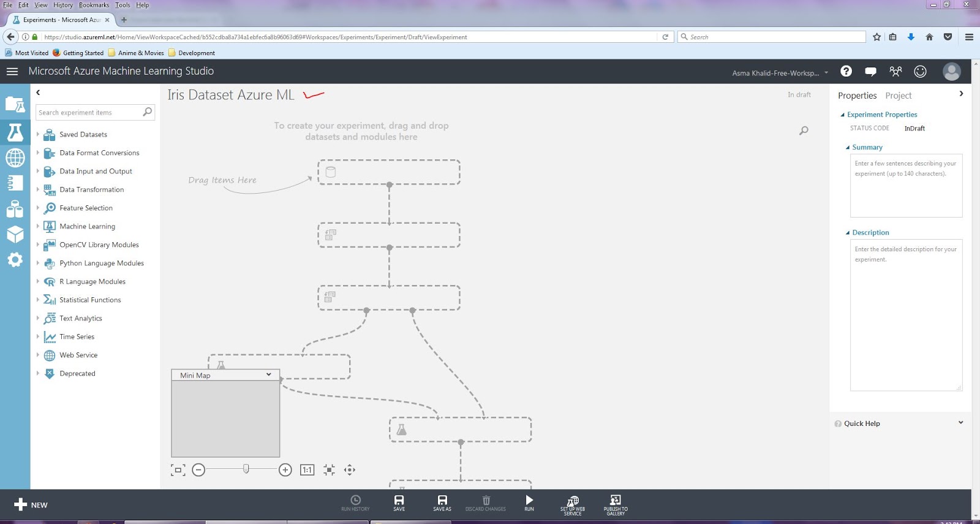Open the Web Services globe sidebar icon
980x524 pixels.
click(x=15, y=158)
